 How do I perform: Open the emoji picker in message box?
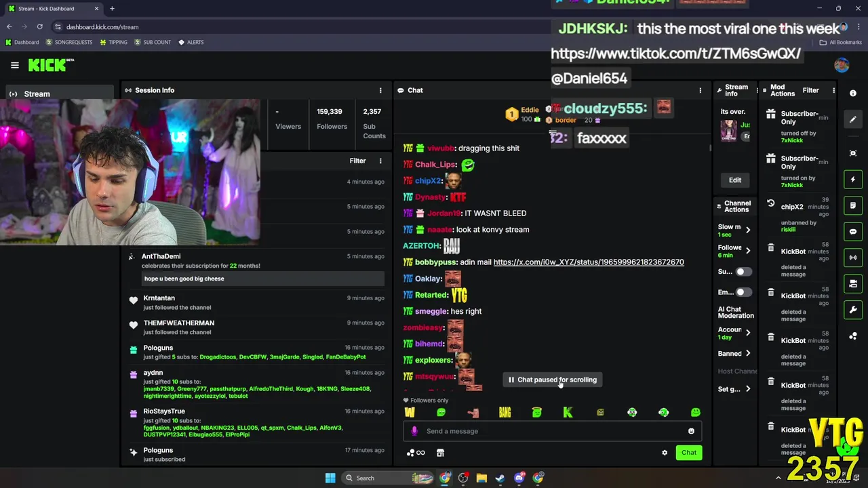point(691,431)
